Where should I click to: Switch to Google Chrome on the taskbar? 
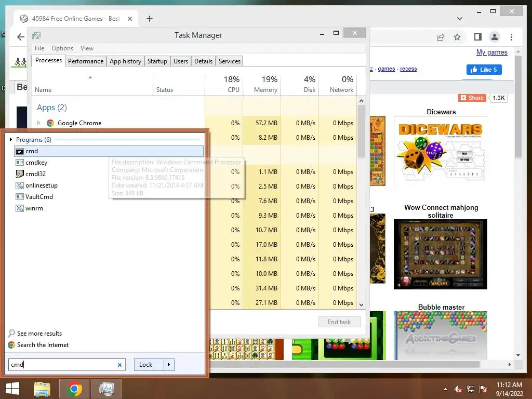tap(74, 389)
